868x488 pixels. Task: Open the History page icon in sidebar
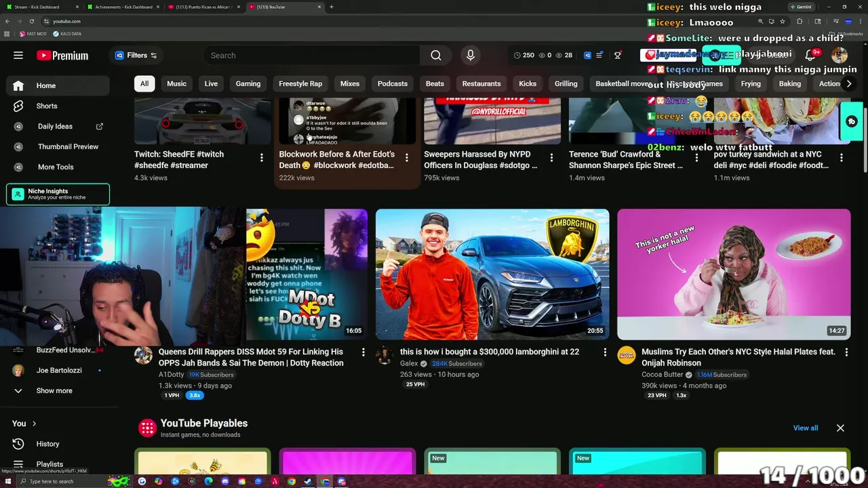(x=18, y=444)
